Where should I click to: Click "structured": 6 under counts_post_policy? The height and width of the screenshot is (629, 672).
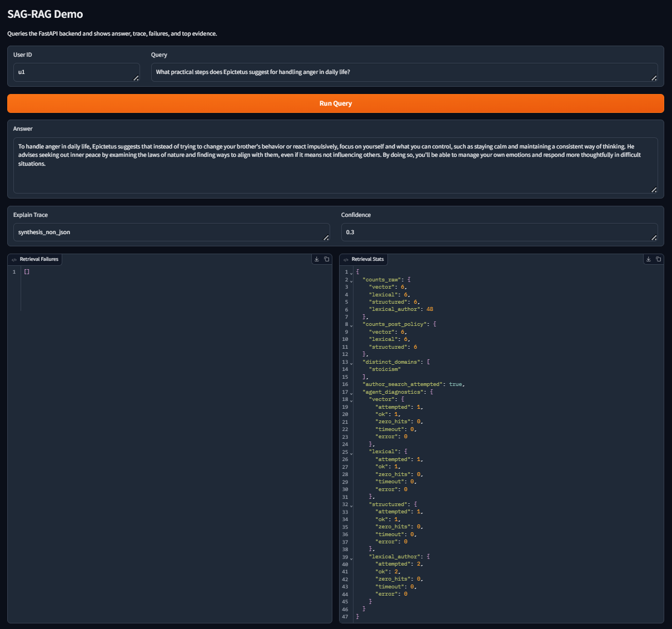point(394,347)
